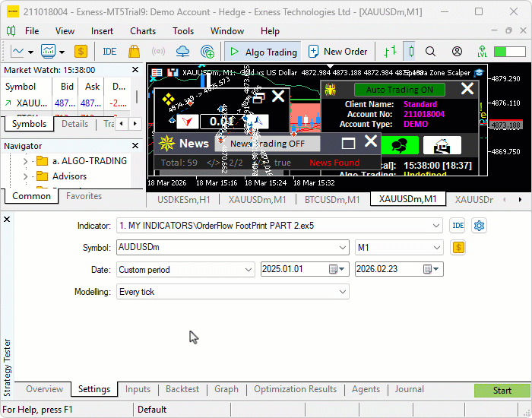
Task: Open calendar for start date 2025.01.01
Action: tap(337, 269)
